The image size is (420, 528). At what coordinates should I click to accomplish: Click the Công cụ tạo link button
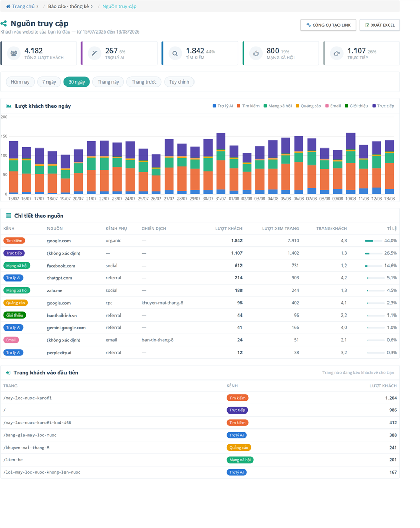coord(328,25)
